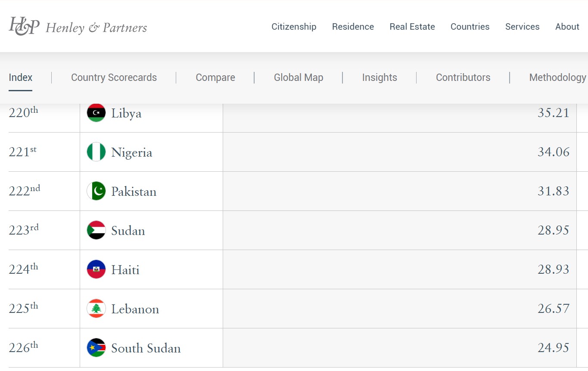Click the Lebanon flag icon
The height and width of the screenshot is (371, 588).
tap(96, 309)
